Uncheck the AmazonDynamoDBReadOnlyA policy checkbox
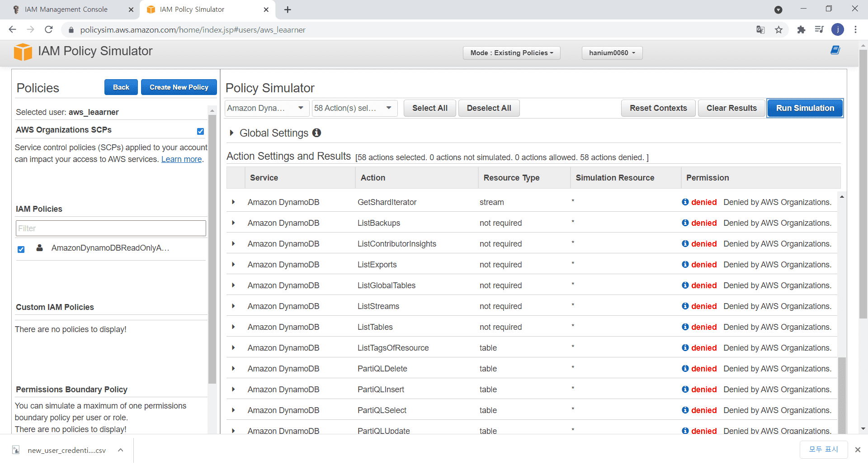 [21, 249]
